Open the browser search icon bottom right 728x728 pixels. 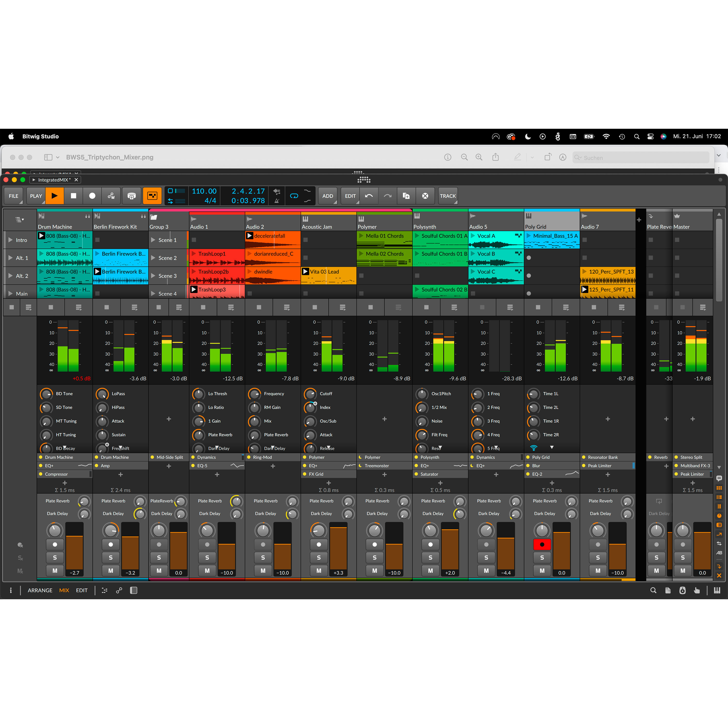[x=654, y=590]
